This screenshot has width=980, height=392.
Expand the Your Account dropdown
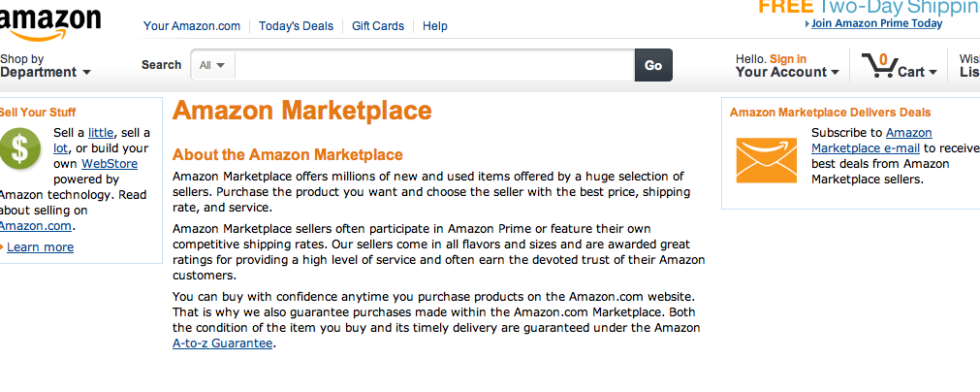click(787, 72)
